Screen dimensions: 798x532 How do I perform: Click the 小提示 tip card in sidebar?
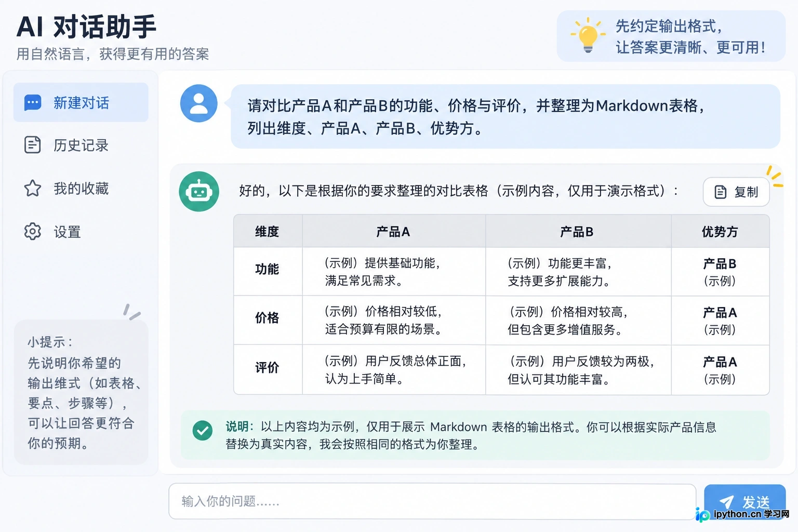[x=81, y=392]
